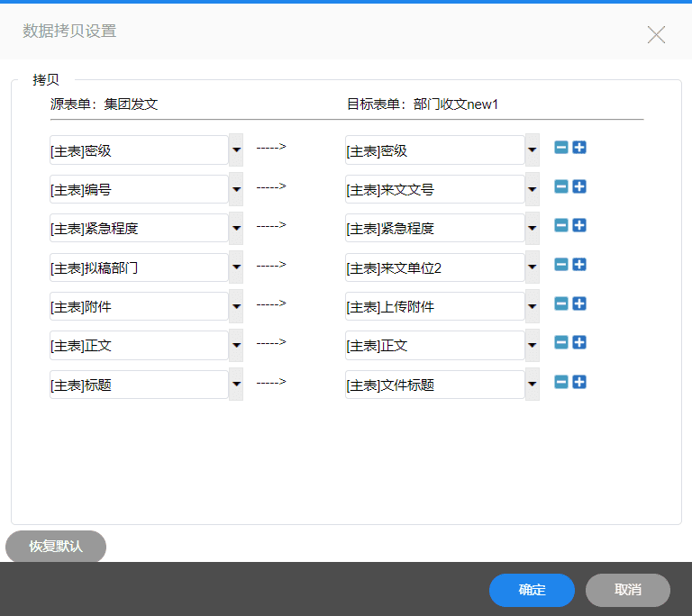Click plus icon on 来文单位2 row

coord(579,264)
